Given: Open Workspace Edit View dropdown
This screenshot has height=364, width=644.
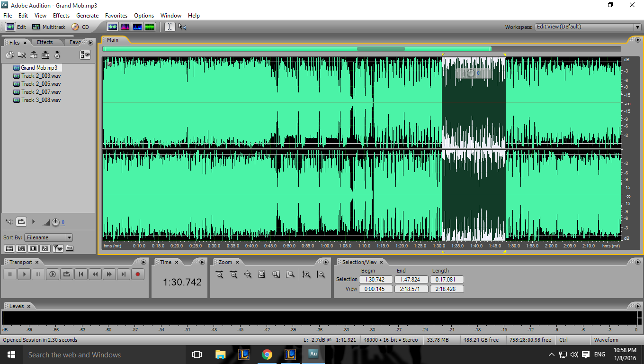Looking at the screenshot, I should [588, 27].
